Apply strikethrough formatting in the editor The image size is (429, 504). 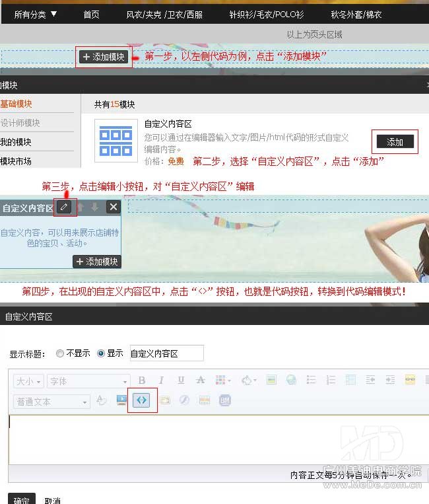click(201, 380)
